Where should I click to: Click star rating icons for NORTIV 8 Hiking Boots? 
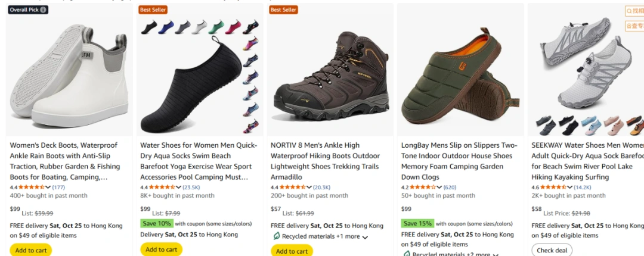click(x=293, y=188)
